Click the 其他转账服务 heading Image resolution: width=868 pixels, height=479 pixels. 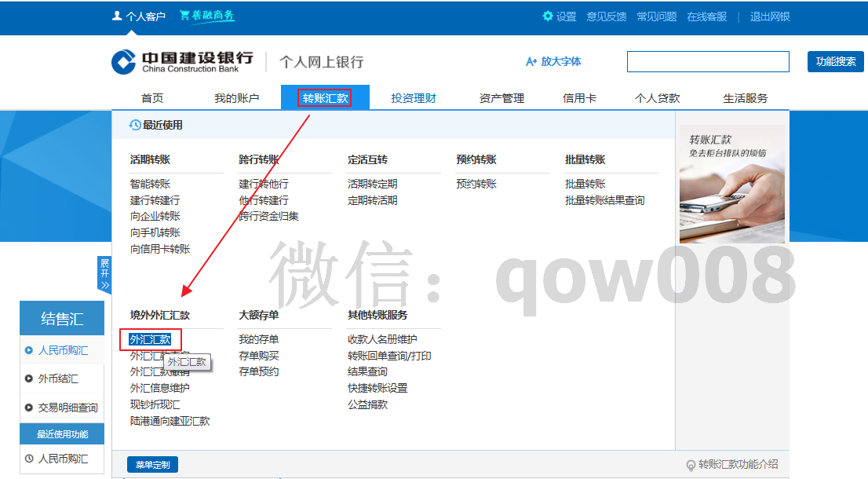pos(377,315)
